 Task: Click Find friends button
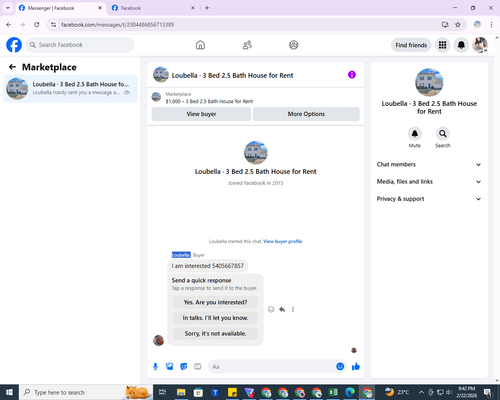click(411, 45)
